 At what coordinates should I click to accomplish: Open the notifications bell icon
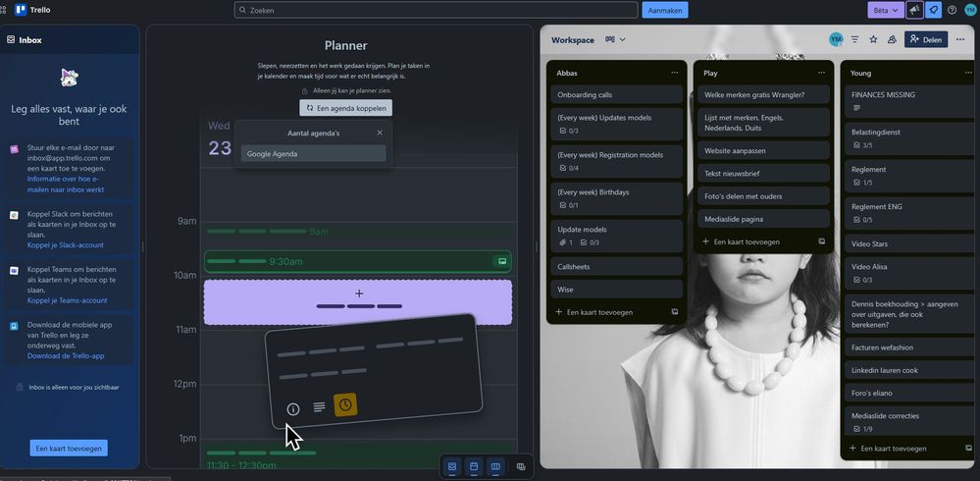point(934,10)
